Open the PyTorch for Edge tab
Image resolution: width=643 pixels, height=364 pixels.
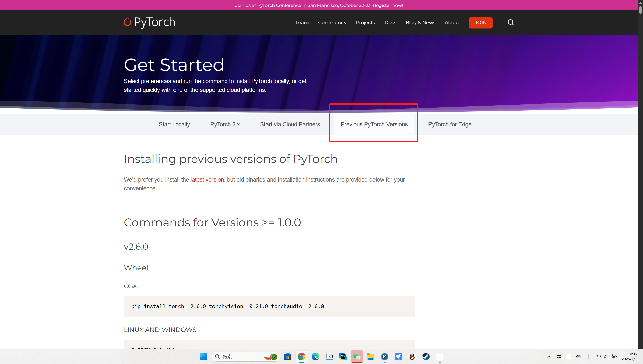(x=450, y=124)
